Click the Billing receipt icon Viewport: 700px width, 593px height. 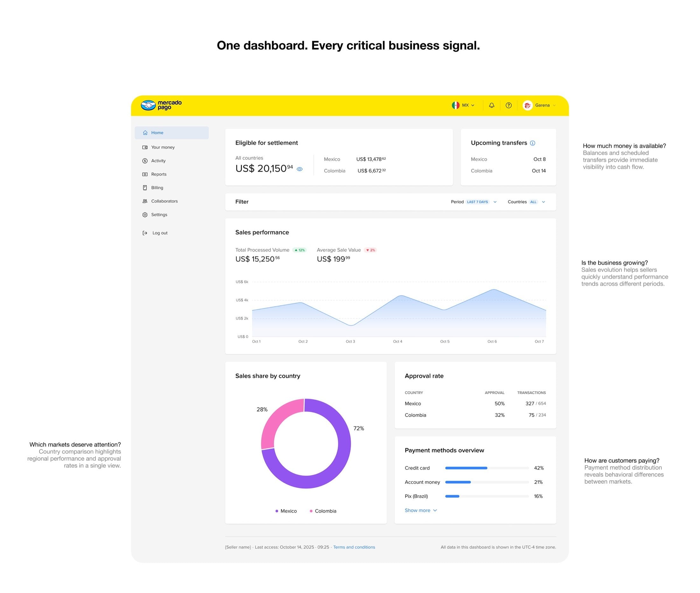(x=145, y=188)
